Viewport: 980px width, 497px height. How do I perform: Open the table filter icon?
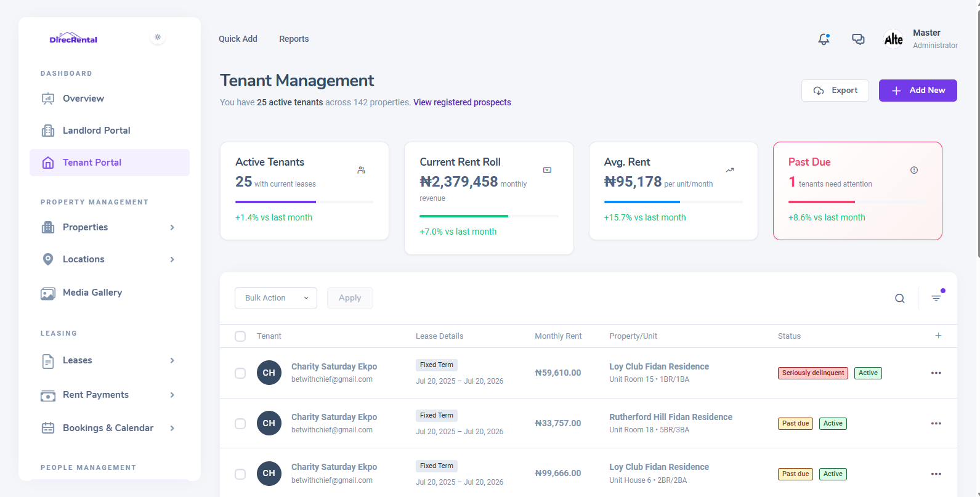[x=936, y=298]
